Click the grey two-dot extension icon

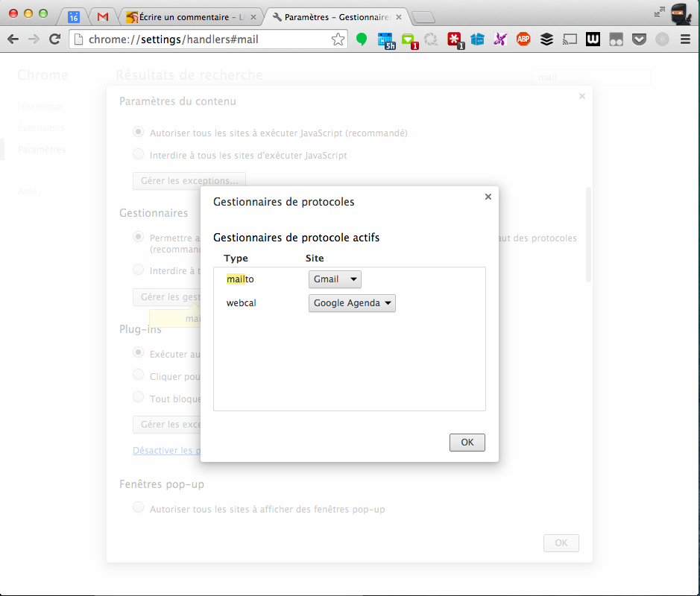(616, 39)
